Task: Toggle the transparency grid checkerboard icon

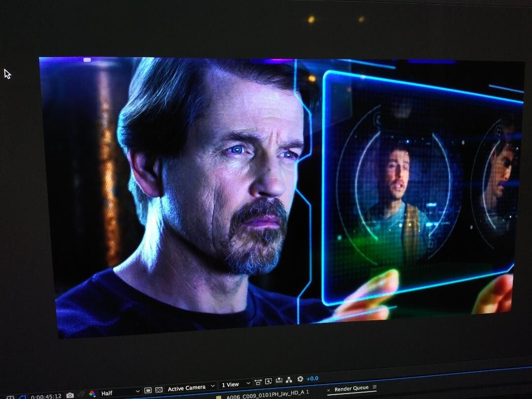Action: tap(159, 390)
